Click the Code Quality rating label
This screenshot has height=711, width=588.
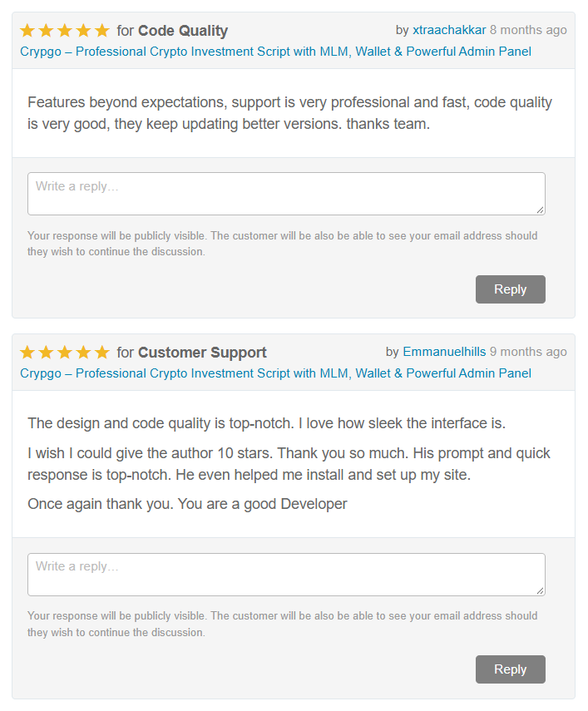click(183, 31)
